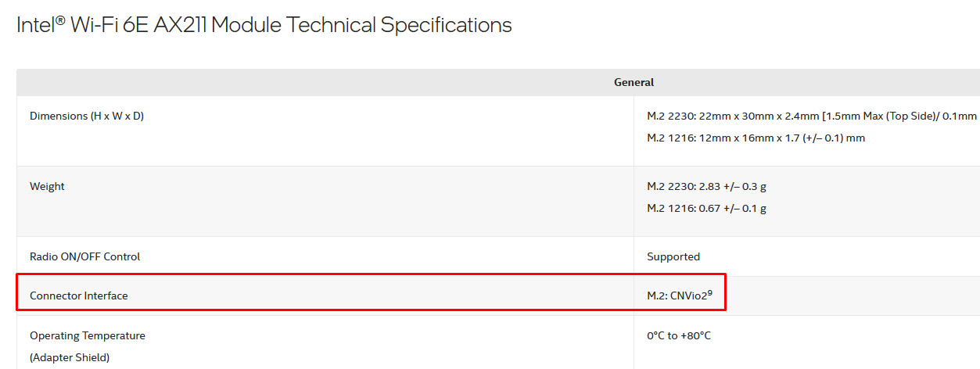Select the Connector Interface label

coord(78,296)
